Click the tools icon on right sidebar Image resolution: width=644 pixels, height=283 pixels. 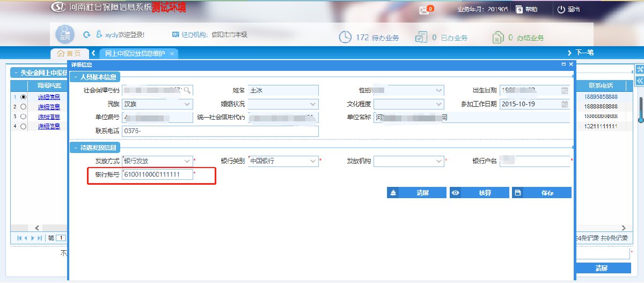click(x=640, y=69)
